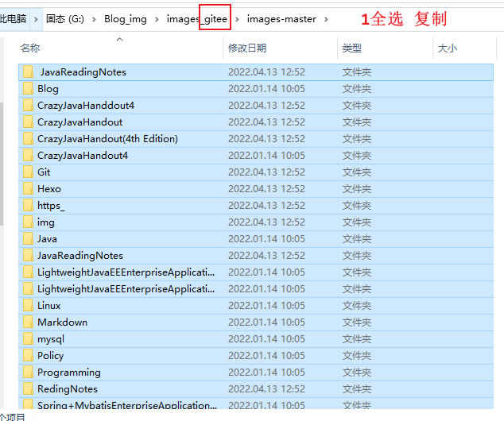Click the navigation pane scrollbar thumb
The image size is (504, 421).
coord(2,164)
